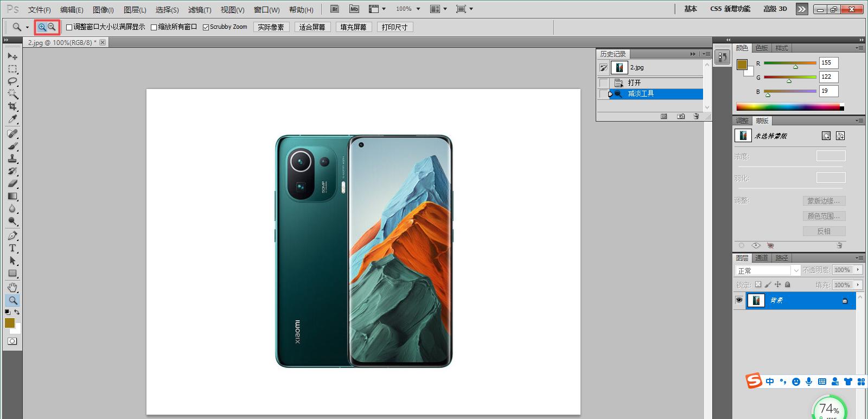The width and height of the screenshot is (868, 419).
Task: Select the Magic Wand tool
Action: pyautogui.click(x=12, y=94)
